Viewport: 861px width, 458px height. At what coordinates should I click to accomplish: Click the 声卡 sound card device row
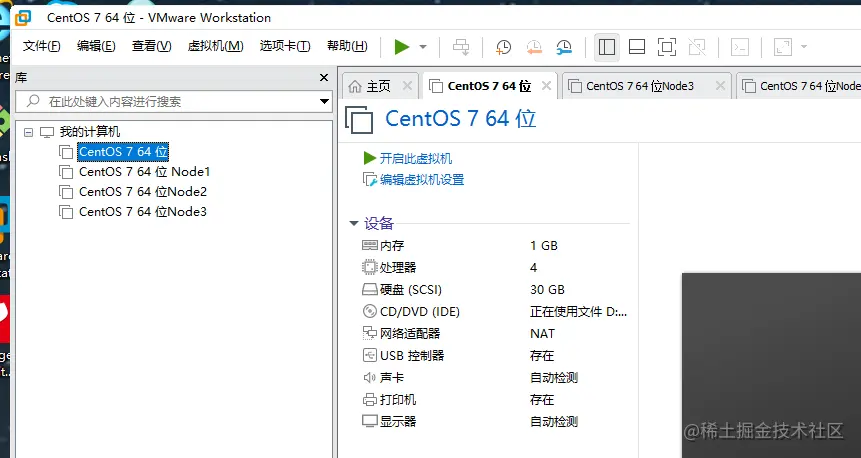(x=494, y=377)
